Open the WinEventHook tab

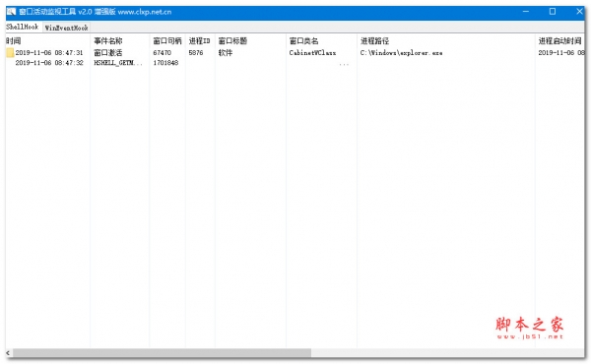66,28
